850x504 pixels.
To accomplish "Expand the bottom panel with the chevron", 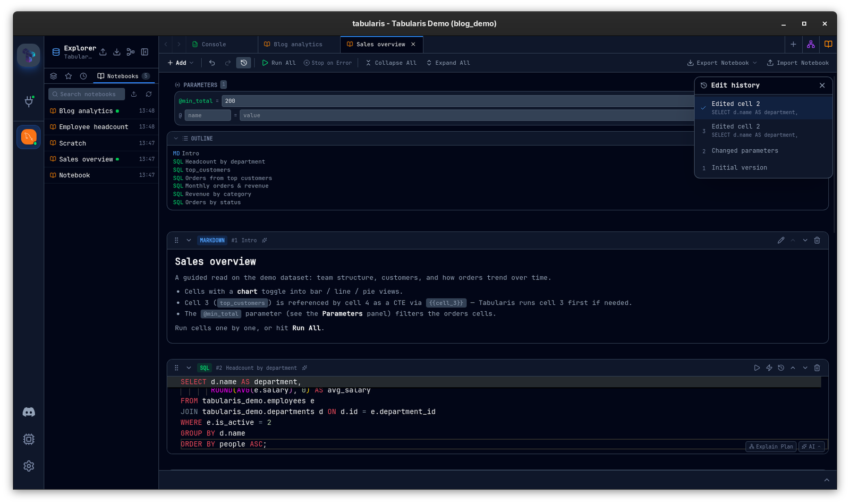I will [827, 480].
